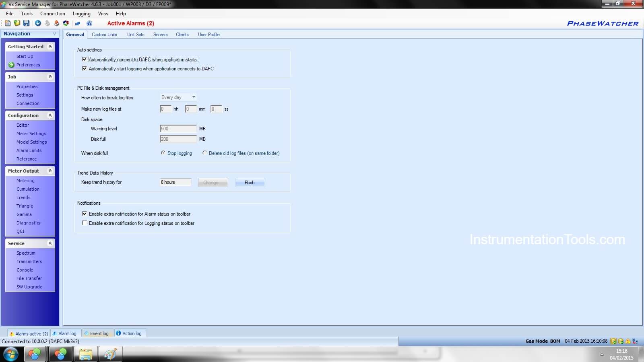Open the File menu

coord(10,13)
